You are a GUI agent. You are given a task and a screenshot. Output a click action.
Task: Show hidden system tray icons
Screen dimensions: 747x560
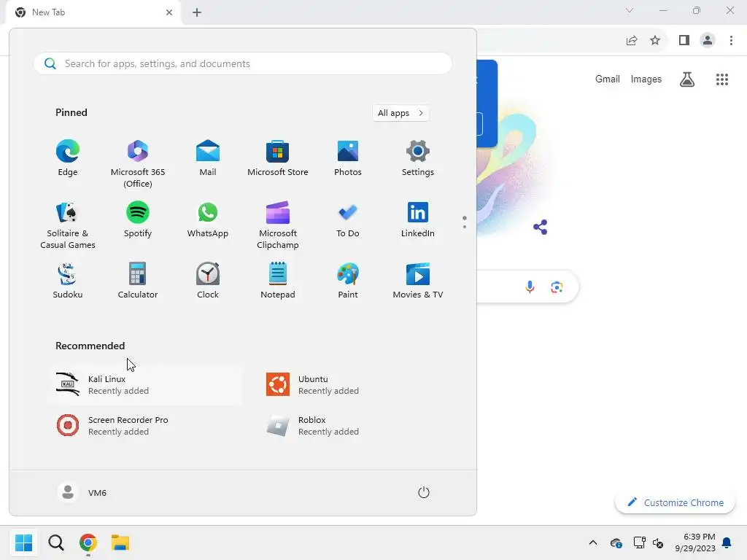[592, 542]
